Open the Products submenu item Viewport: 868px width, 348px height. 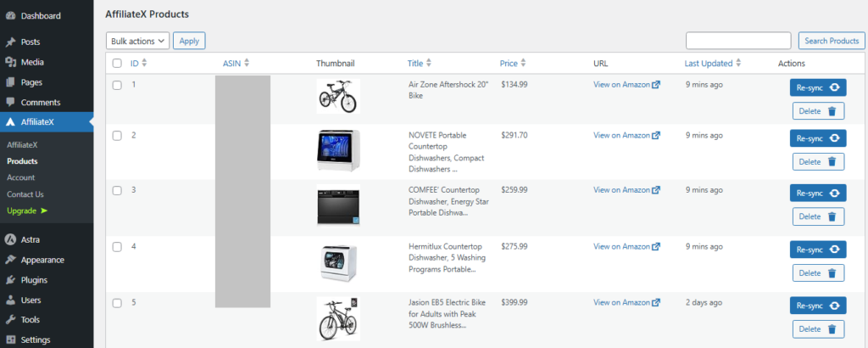[x=22, y=161]
